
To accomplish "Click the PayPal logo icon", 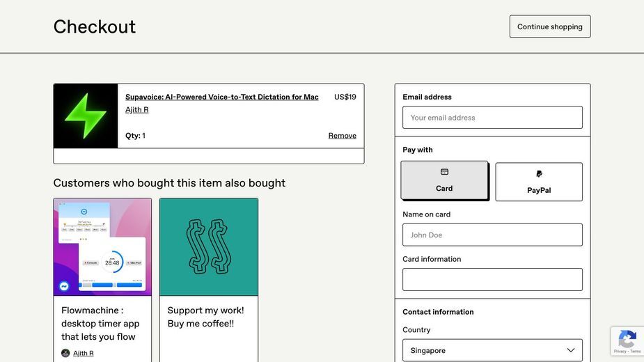I will [539, 174].
